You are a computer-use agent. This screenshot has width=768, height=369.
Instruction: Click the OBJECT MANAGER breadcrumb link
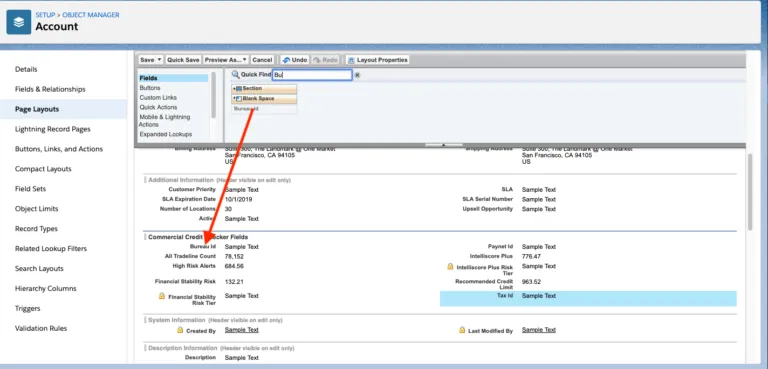pos(91,15)
